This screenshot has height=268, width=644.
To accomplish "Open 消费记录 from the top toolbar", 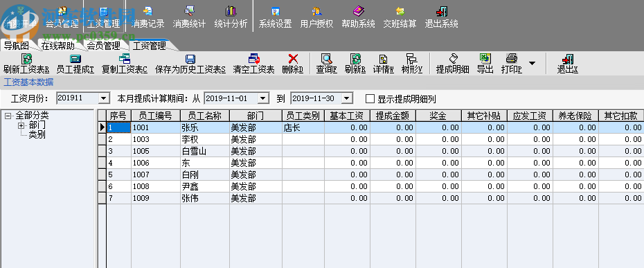I will coord(147,17).
